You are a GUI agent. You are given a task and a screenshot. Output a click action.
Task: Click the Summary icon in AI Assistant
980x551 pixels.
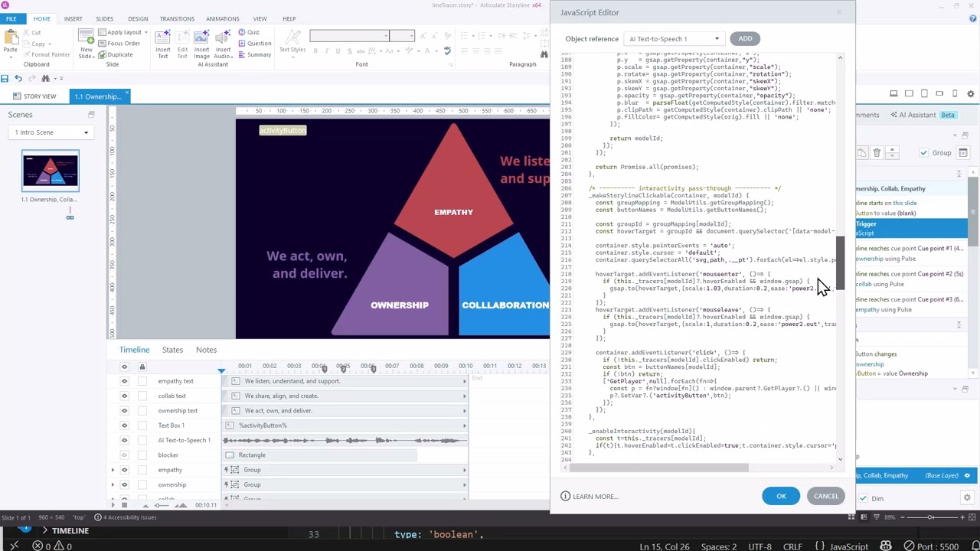click(x=242, y=55)
